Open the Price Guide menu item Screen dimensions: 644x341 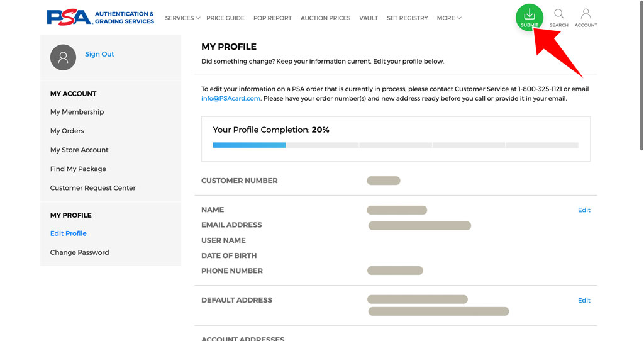[225, 18]
